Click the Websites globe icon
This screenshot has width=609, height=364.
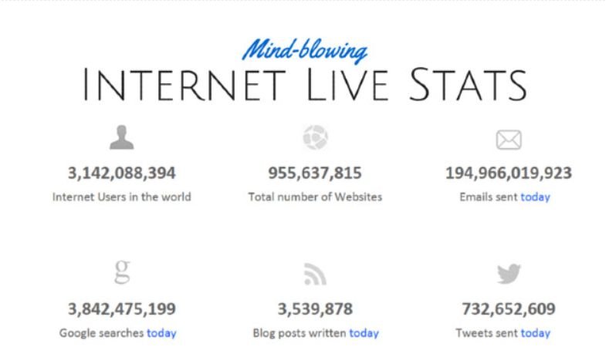point(315,139)
